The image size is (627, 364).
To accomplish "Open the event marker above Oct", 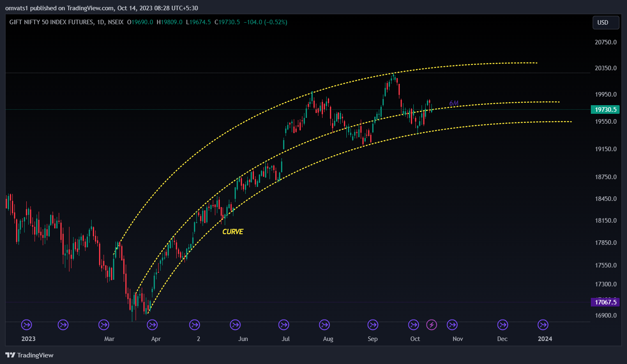I will point(413,325).
